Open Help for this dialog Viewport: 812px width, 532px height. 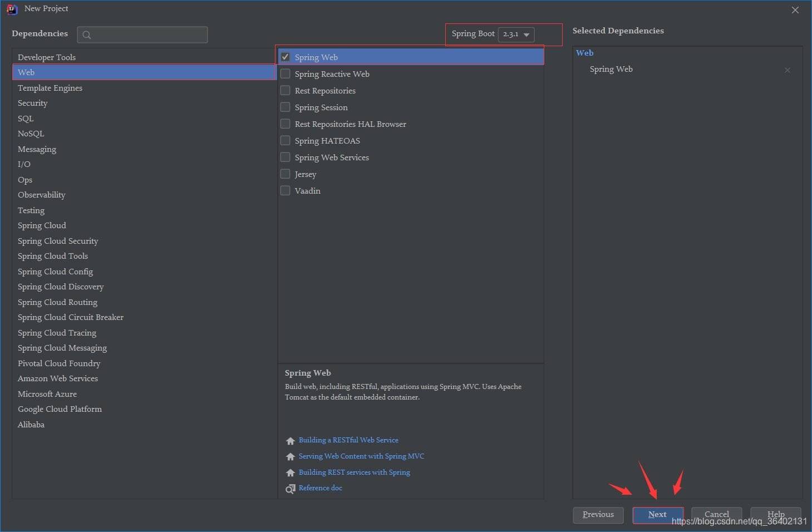point(776,515)
